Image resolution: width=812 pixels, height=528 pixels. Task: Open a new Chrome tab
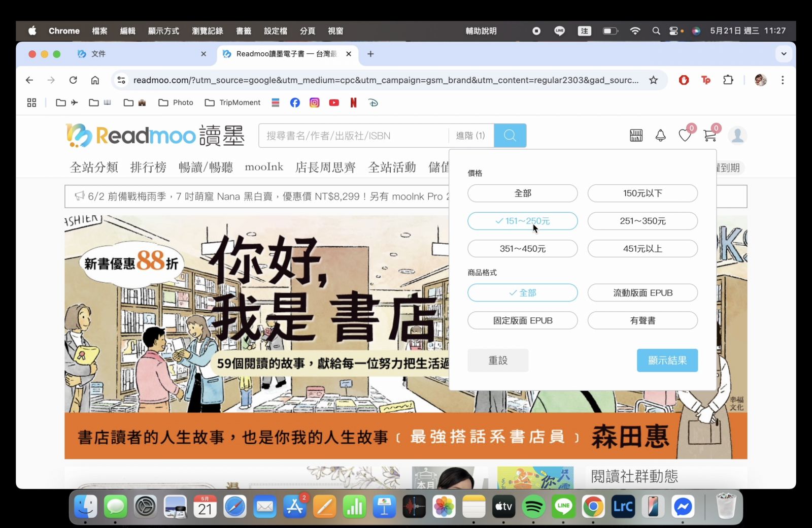tap(370, 54)
